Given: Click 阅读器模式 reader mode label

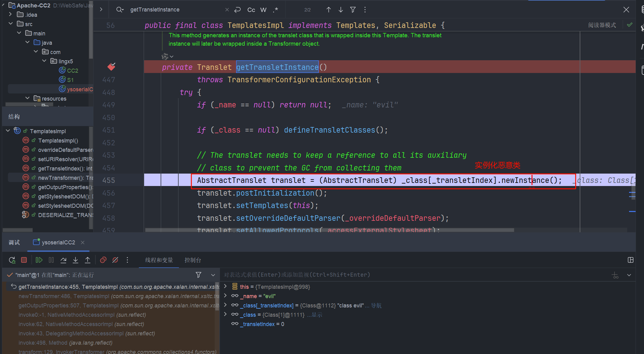Looking at the screenshot, I should tap(602, 25).
